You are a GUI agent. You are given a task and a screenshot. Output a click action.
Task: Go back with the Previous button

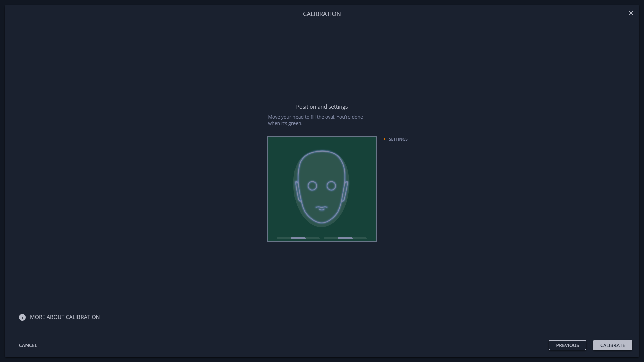pyautogui.click(x=567, y=345)
